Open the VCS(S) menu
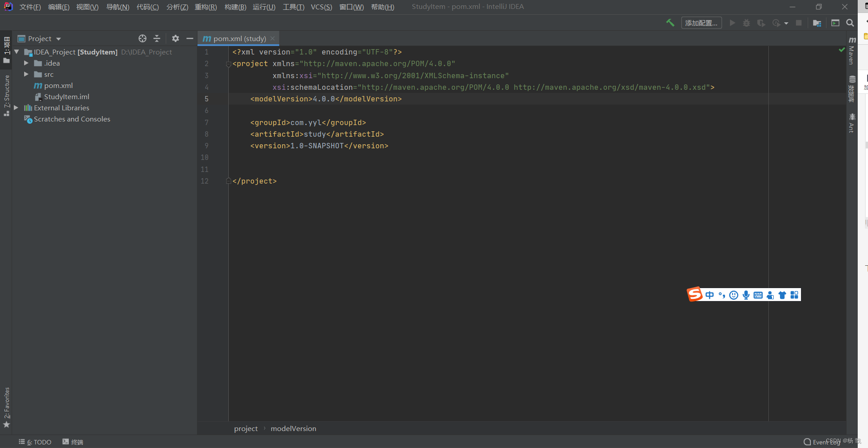This screenshot has height=448, width=868. [x=321, y=7]
